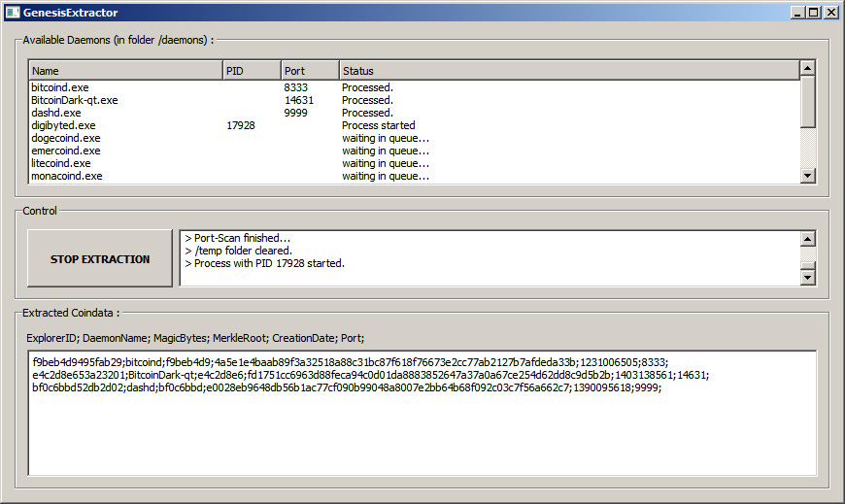Click port value 9999 in daemon list
Screen dimensions: 845x504
click(296, 113)
